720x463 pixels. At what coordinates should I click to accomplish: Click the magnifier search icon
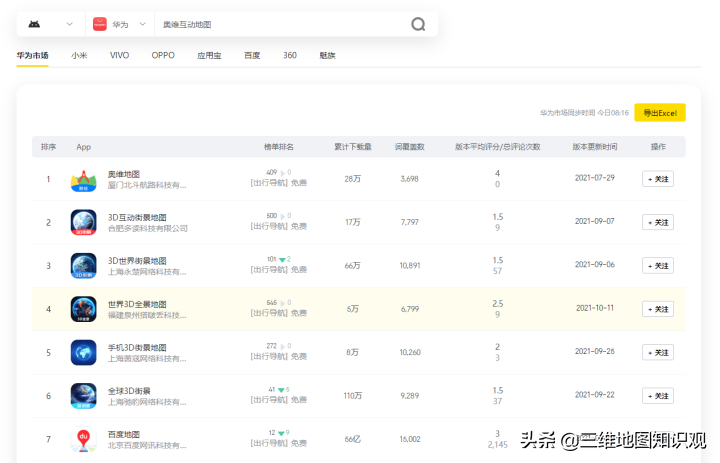click(418, 24)
